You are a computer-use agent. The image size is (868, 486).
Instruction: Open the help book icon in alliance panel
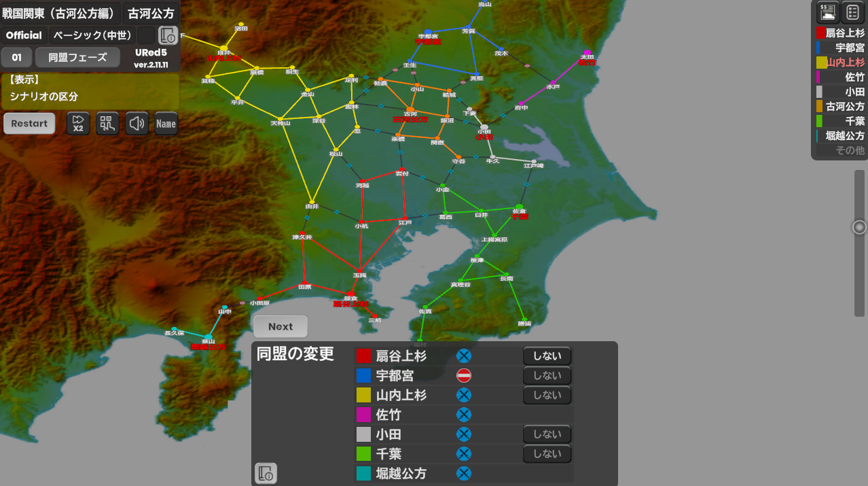[x=266, y=473]
